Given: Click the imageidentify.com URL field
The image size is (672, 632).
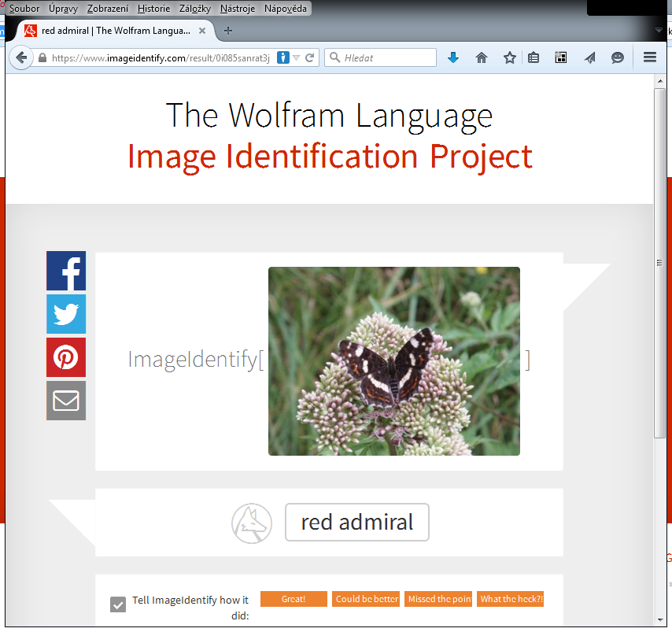Looking at the screenshot, I should (161, 58).
